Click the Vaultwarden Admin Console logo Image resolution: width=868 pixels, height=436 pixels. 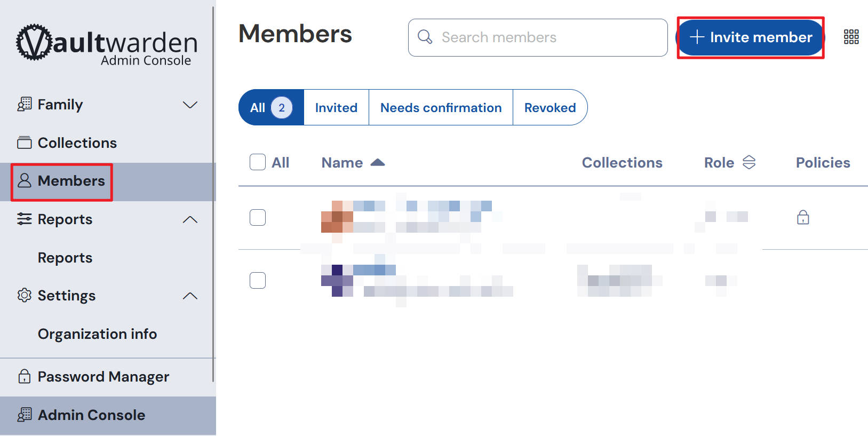pos(107,45)
